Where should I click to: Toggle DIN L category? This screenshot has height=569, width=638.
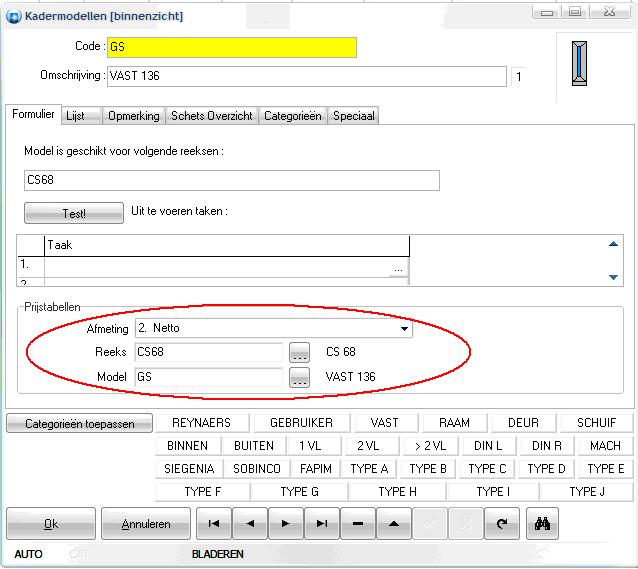coord(488,446)
